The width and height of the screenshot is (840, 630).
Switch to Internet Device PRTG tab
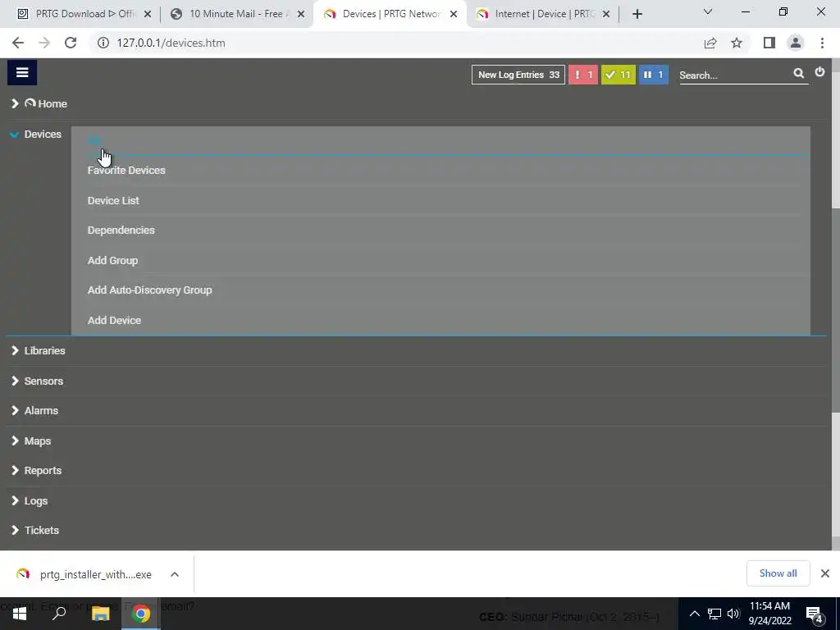[x=542, y=14]
